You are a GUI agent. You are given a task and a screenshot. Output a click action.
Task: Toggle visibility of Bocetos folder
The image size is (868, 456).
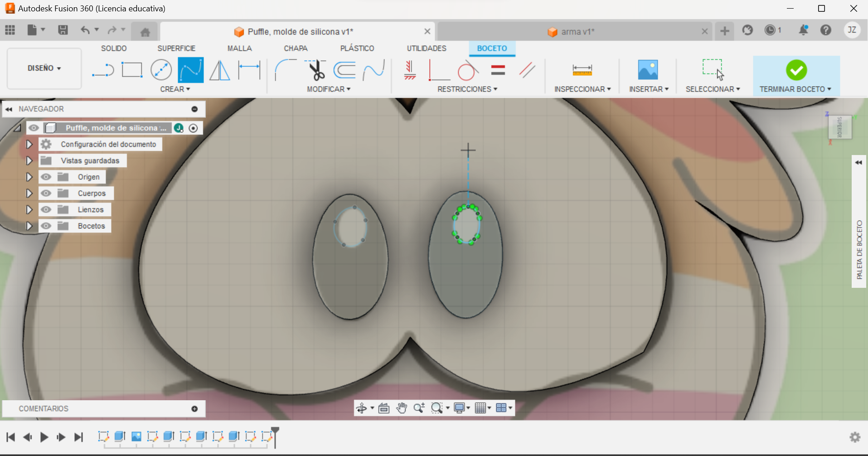coord(46,226)
